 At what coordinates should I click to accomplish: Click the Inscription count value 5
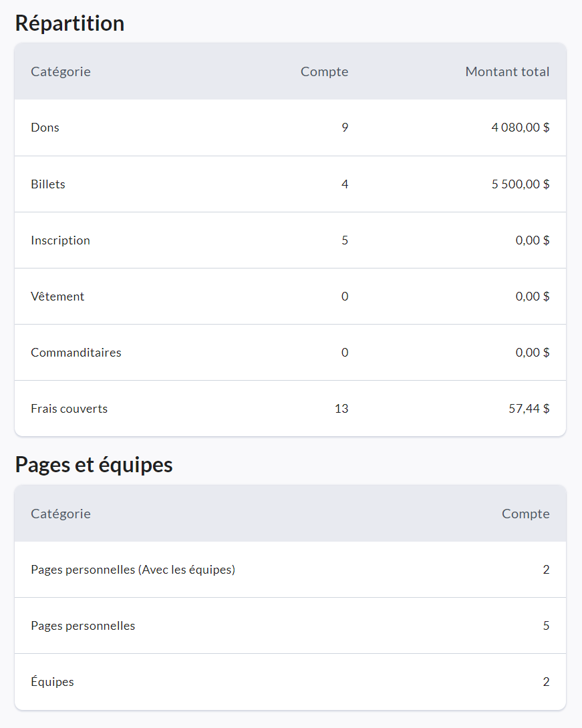(x=345, y=240)
